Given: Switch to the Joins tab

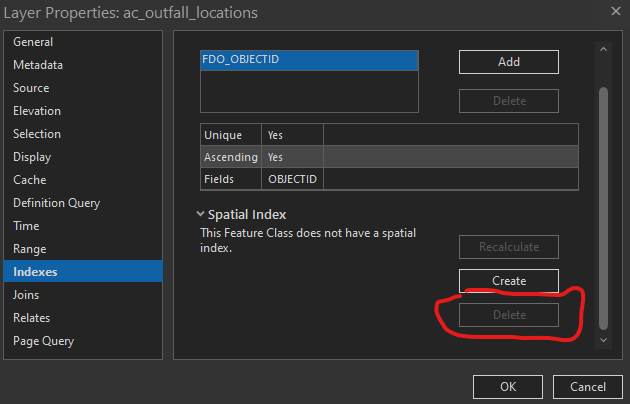Looking at the screenshot, I should click(29, 295).
